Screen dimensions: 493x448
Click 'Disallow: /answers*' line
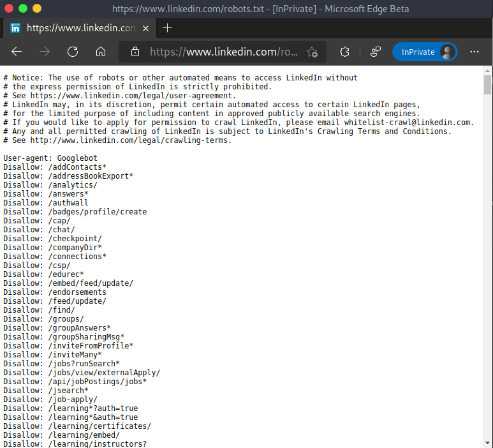[x=46, y=194]
